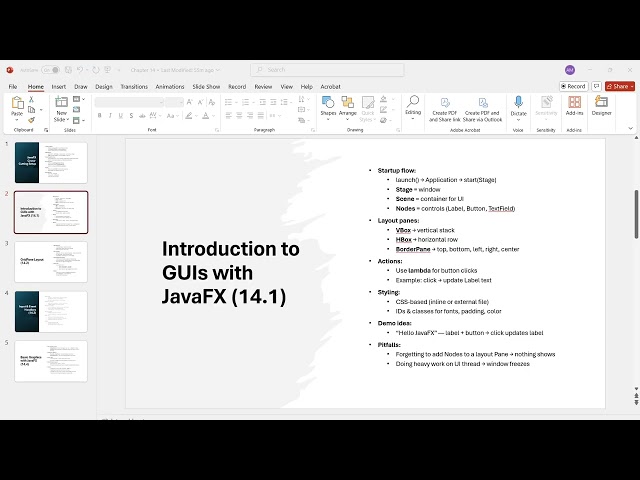Switch to the Animations tab
Screen dimensions: 640x480
point(170,87)
